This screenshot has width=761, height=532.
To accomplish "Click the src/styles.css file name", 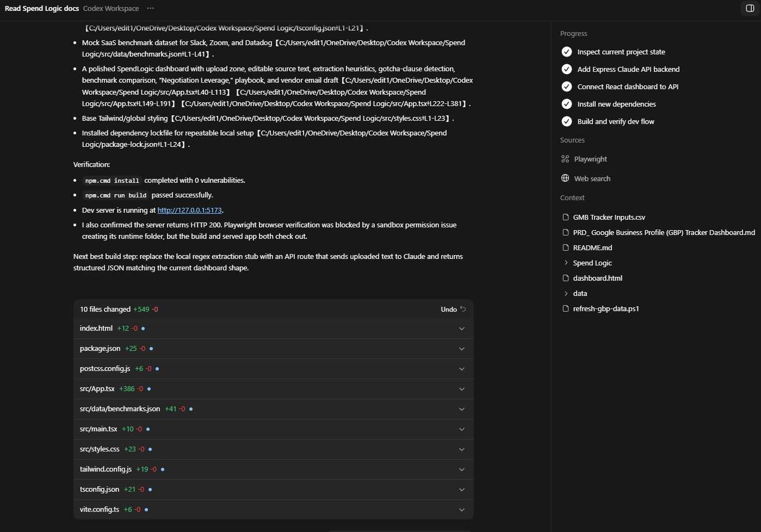I will point(100,449).
